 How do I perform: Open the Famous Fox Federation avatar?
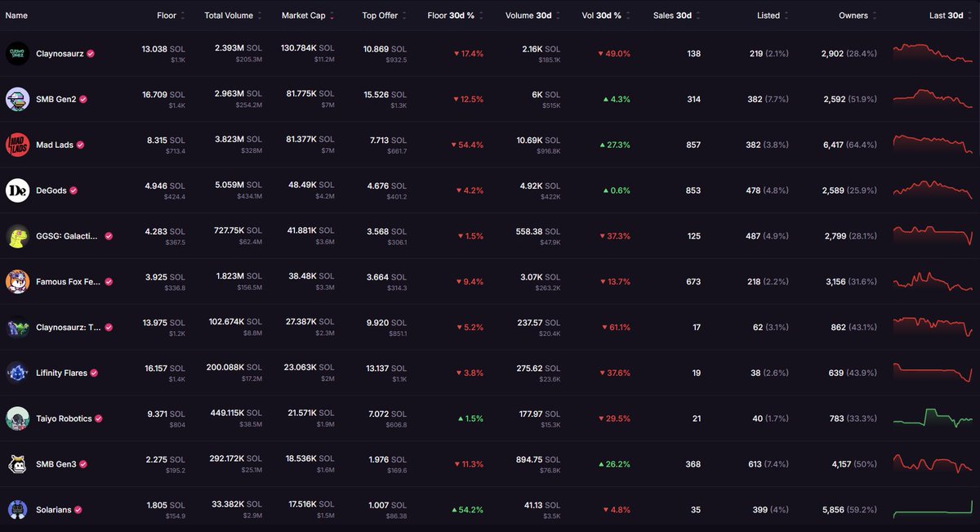click(x=17, y=282)
